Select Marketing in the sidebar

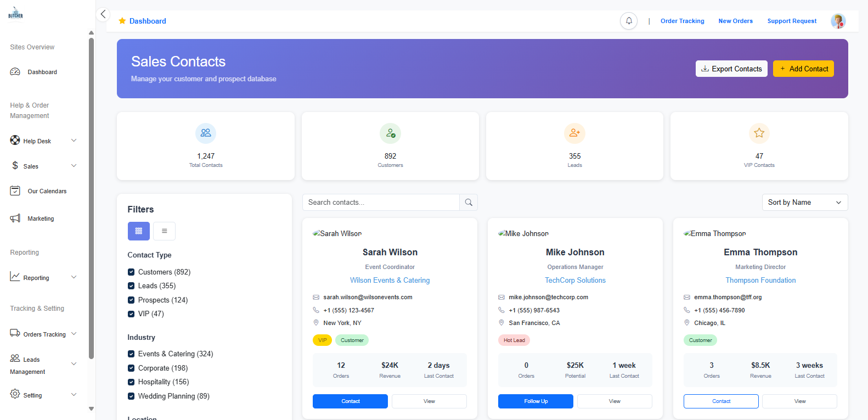coord(41,219)
